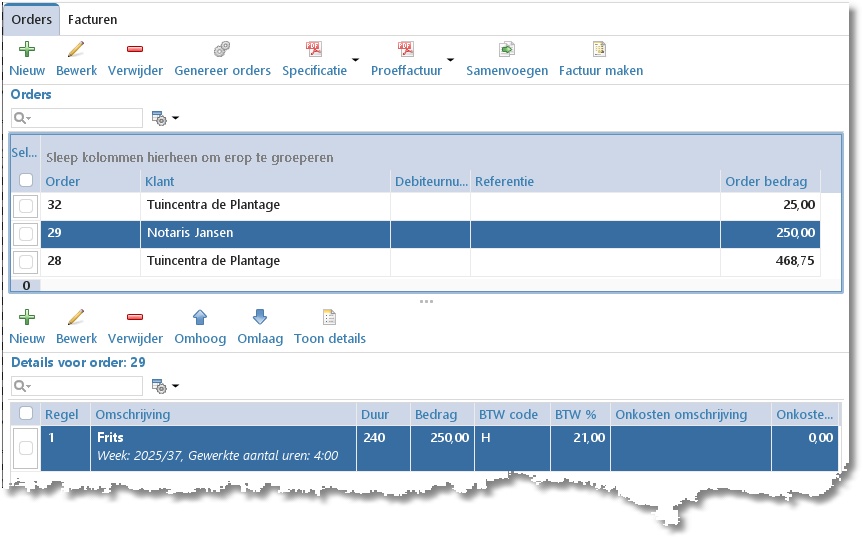
Task: Tick the checkbox for order 32
Action: coord(26,206)
